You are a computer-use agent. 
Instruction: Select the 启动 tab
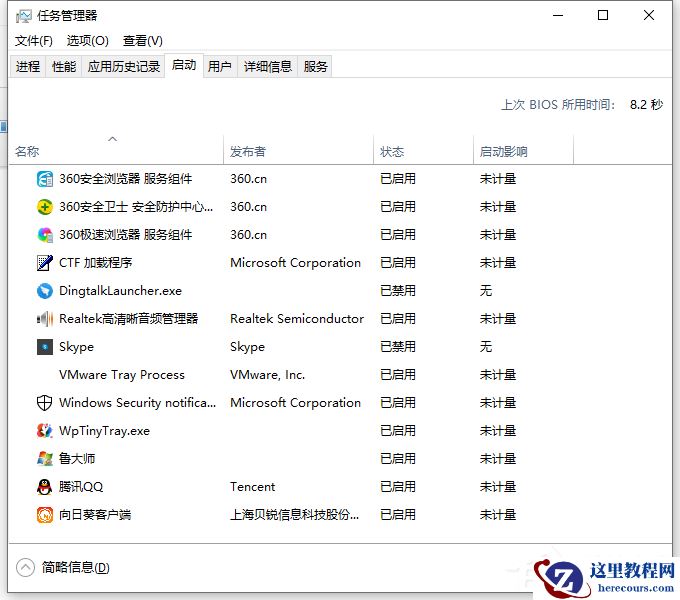(184, 65)
